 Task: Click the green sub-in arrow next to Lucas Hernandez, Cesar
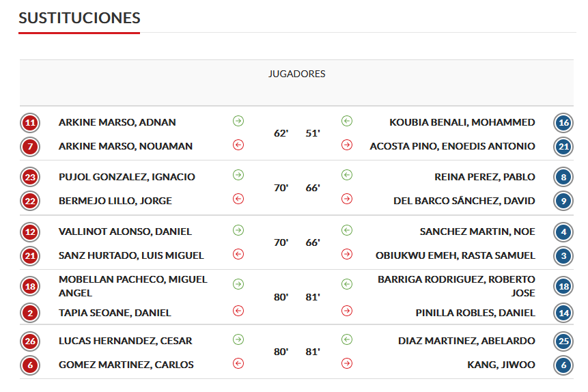point(238,340)
